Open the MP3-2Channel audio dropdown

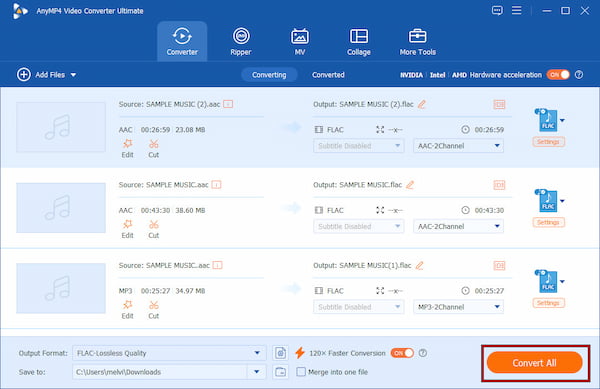458,307
